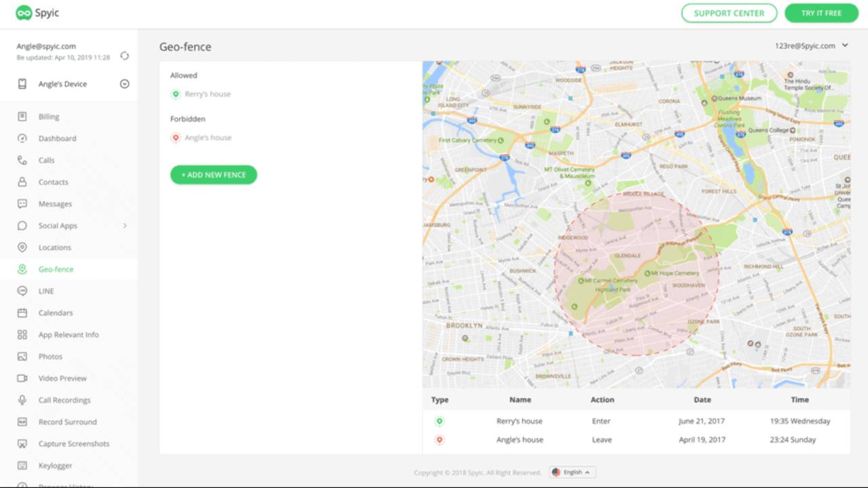Click Rerry's house name in table
This screenshot has height=488, width=868.
pyautogui.click(x=519, y=421)
